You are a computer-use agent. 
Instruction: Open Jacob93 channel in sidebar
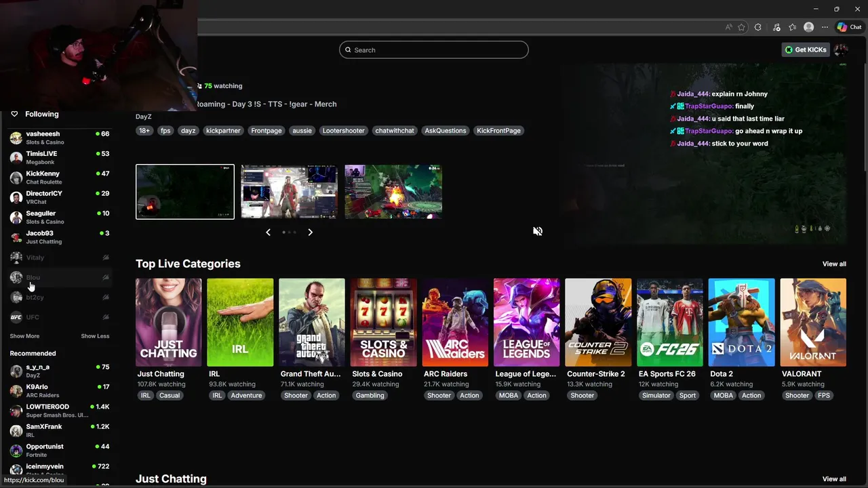tap(60, 237)
